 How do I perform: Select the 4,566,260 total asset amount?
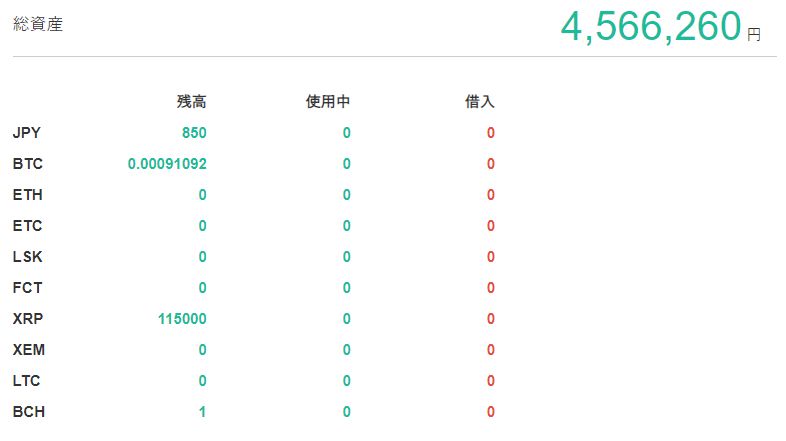coord(650,27)
